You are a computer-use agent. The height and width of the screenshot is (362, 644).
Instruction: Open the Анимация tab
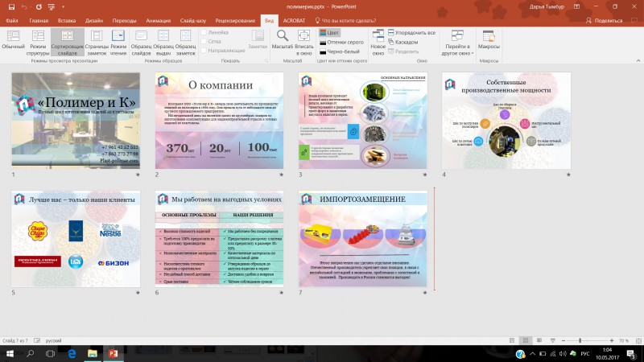[x=158, y=21]
